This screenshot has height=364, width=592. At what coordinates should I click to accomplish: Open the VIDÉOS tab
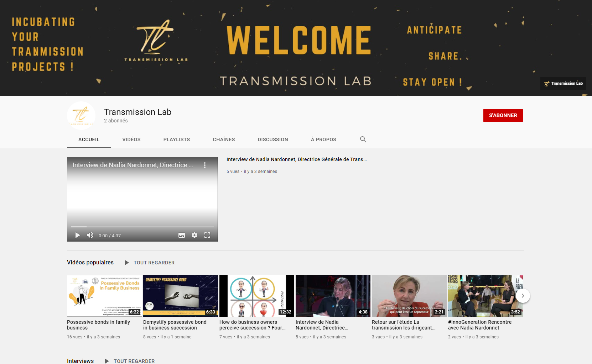coord(131,139)
